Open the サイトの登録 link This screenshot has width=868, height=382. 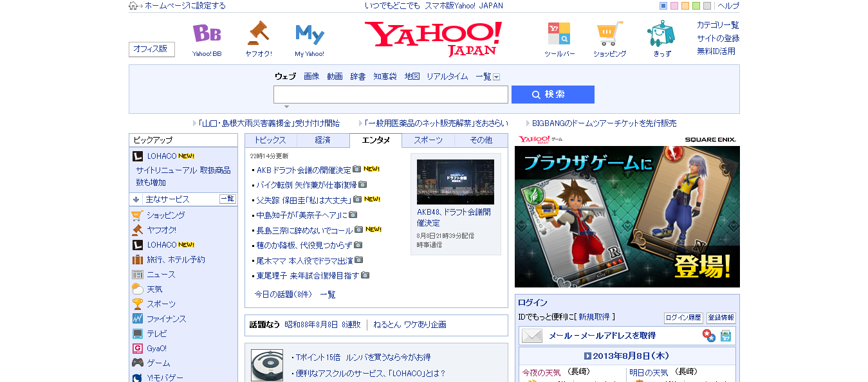718,39
